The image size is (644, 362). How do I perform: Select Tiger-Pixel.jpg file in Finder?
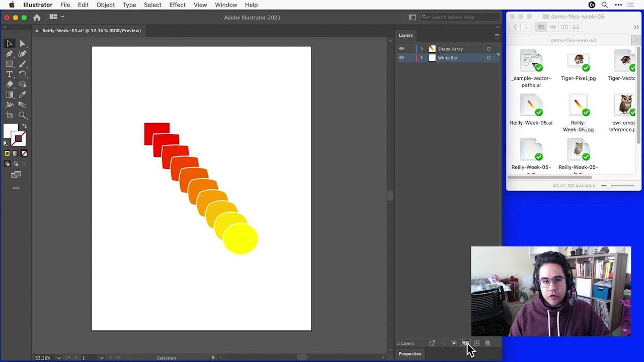pyautogui.click(x=578, y=67)
